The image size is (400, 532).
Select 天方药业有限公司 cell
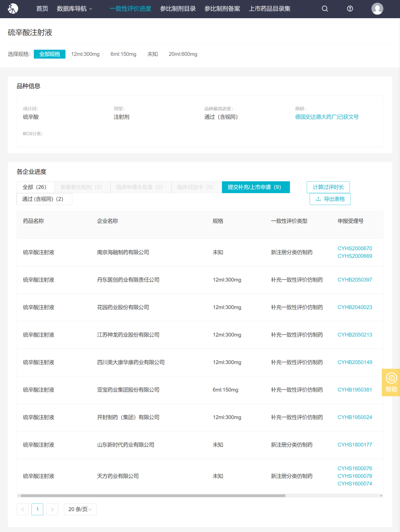tap(118, 476)
